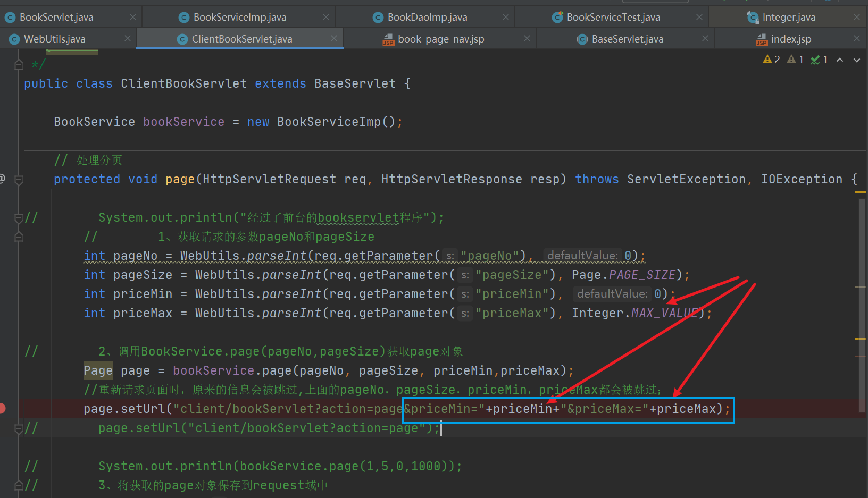Go to next highlighted error arrow
Image resolution: width=868 pixels, height=498 pixels.
(x=857, y=60)
